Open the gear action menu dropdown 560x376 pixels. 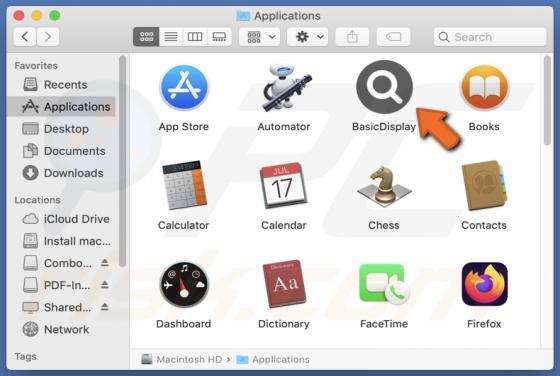[308, 37]
